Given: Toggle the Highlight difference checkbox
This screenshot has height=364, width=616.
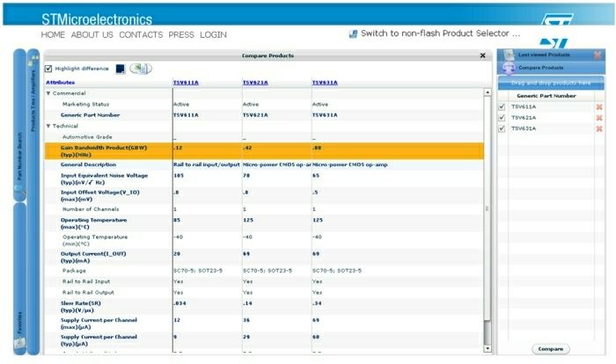Looking at the screenshot, I should pos(48,69).
